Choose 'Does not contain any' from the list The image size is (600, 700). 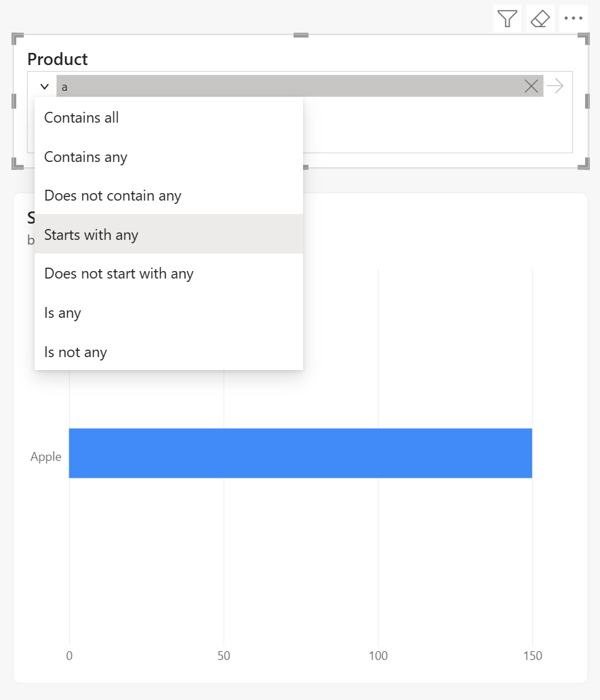click(113, 195)
